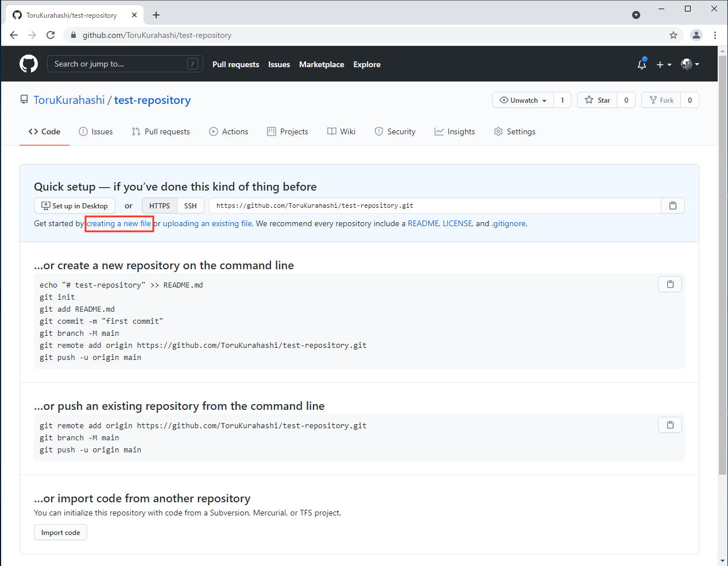Open a new browser tab
Viewport: 728px width, 566px height.
click(x=156, y=15)
